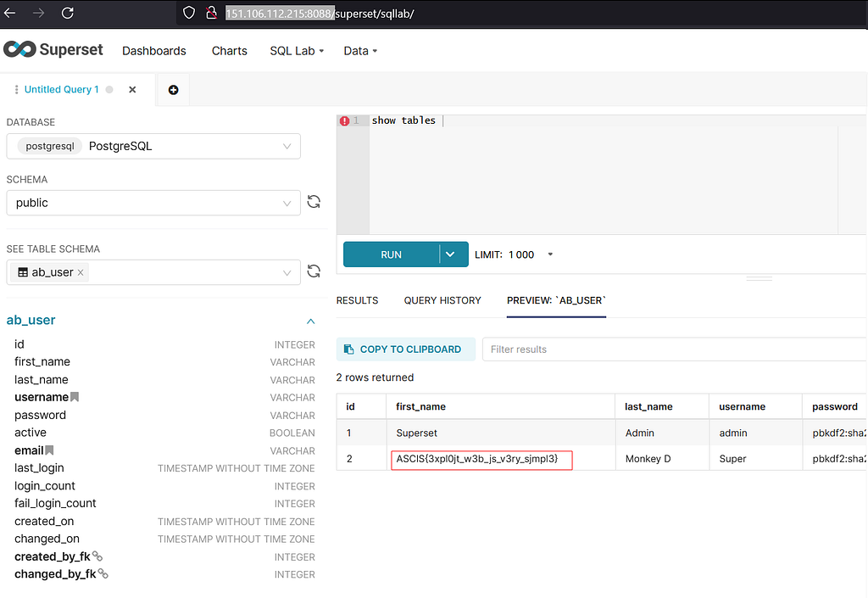
Task: Click the Untitled Query 1 tab title
Action: point(61,90)
